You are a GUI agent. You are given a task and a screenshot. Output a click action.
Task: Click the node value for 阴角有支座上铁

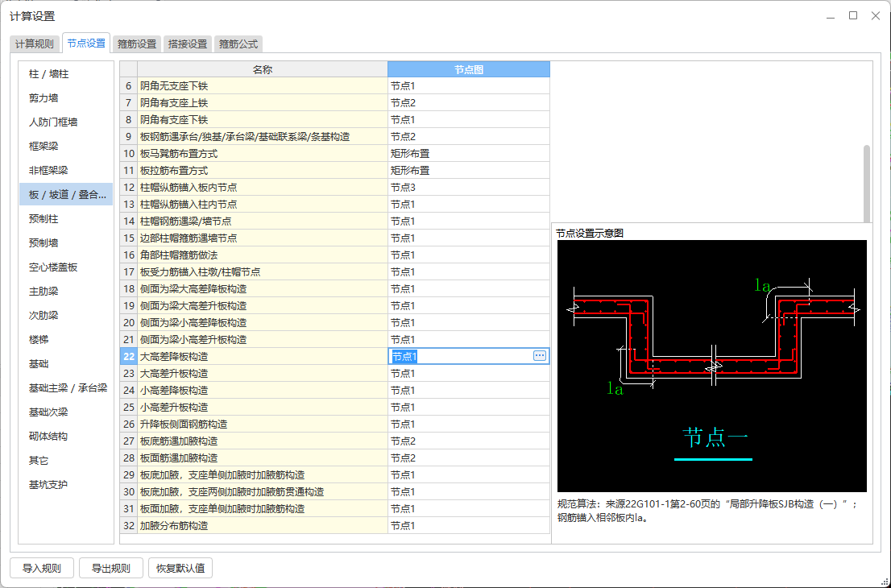pos(469,103)
